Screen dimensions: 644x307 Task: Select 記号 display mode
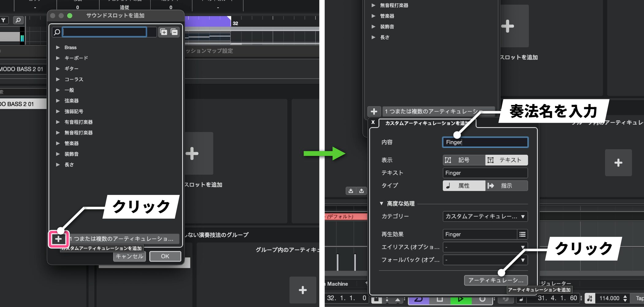tap(464, 160)
